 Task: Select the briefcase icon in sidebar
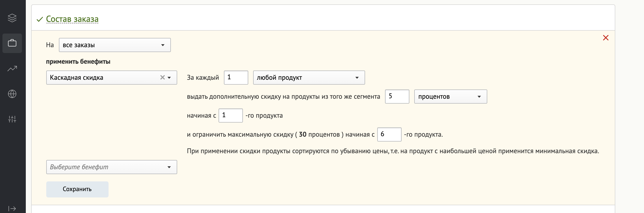(12, 43)
